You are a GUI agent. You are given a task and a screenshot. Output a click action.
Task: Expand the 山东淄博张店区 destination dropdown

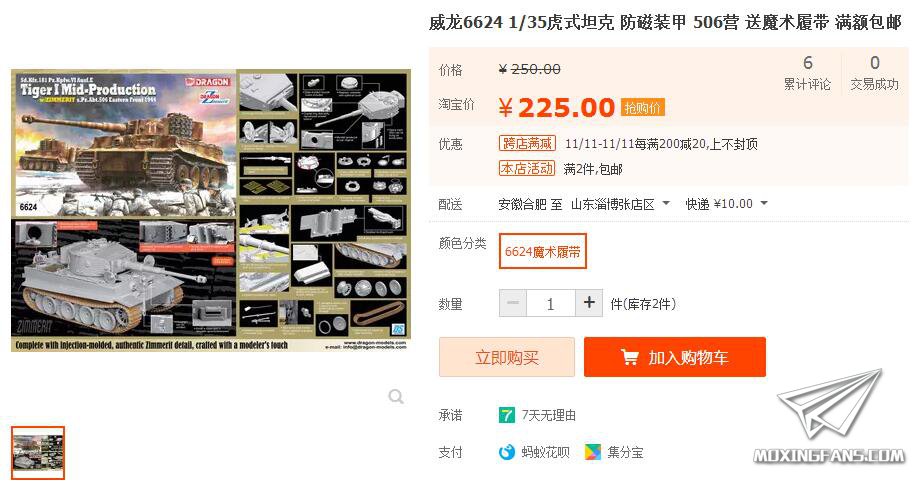[x=620, y=204]
